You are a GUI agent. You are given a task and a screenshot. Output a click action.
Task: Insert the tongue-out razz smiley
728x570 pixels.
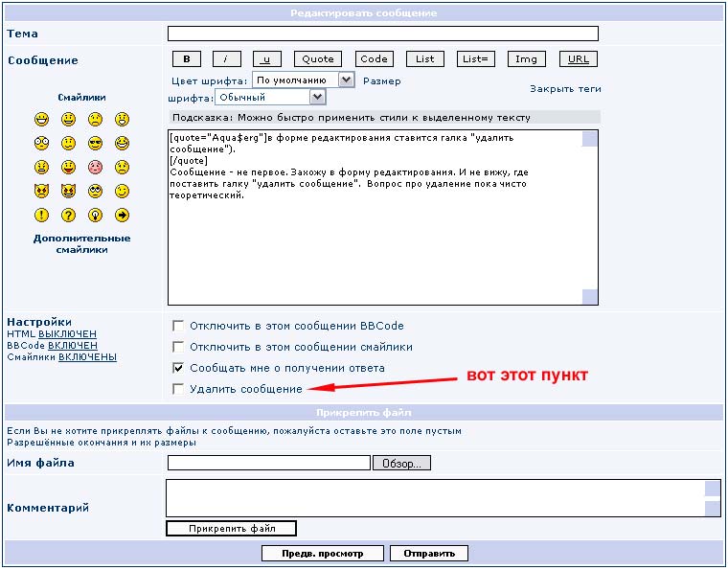(x=69, y=167)
